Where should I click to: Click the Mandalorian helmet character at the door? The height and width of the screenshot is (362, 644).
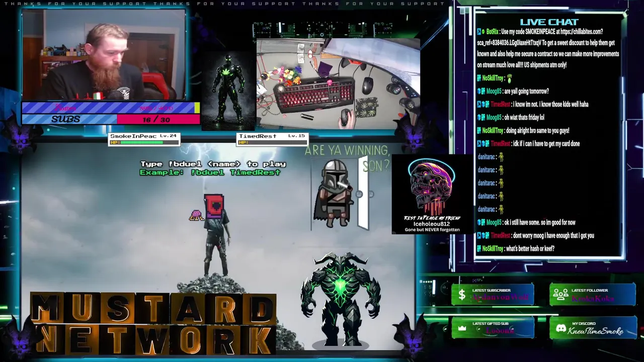[x=334, y=194]
